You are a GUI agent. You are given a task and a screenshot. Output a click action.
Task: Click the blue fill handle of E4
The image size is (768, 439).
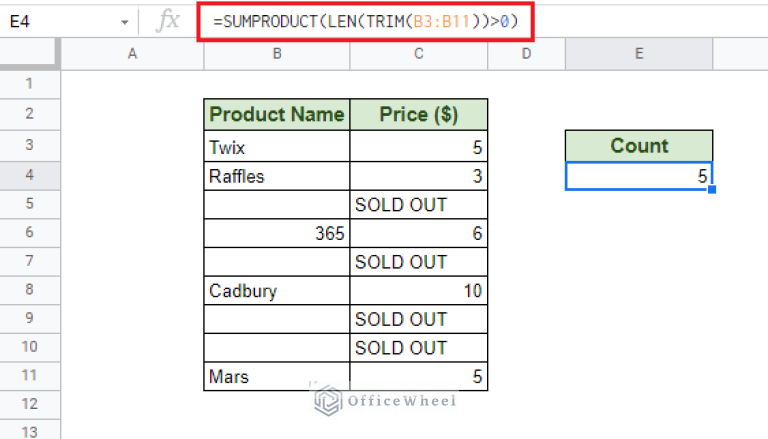(x=712, y=190)
